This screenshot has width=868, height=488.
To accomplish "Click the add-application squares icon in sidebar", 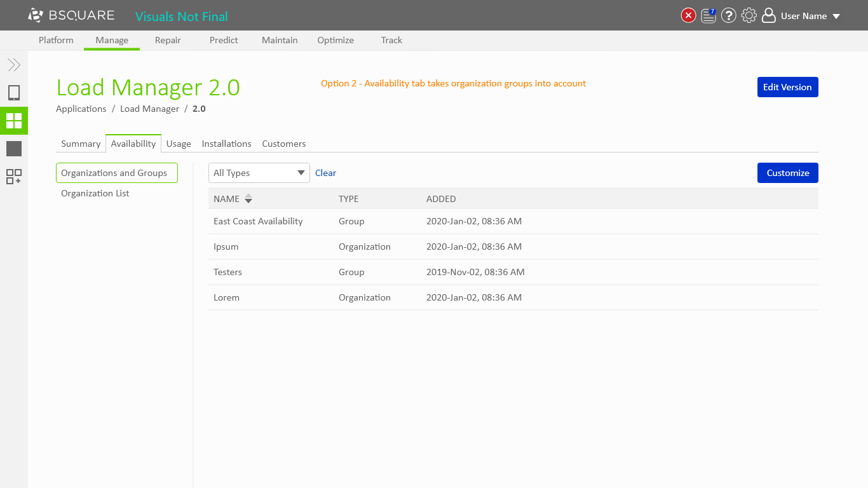I will point(14,177).
